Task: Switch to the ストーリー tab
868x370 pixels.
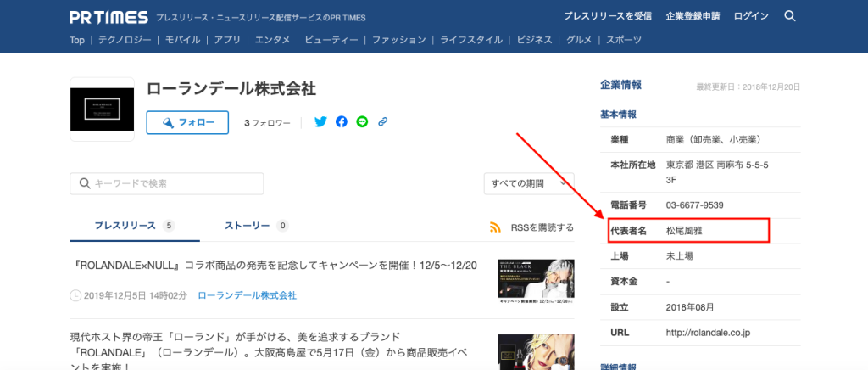Action: coord(256,226)
